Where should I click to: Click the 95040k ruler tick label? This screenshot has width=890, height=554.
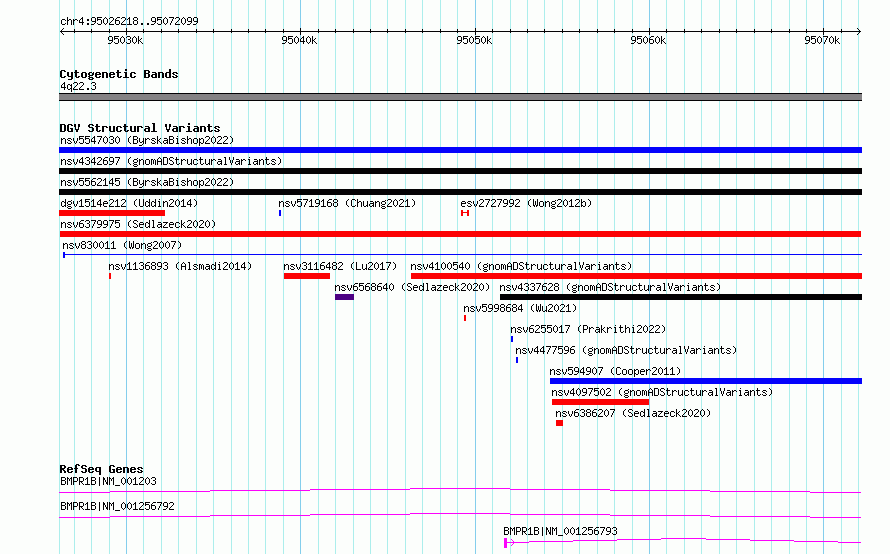pos(299,40)
